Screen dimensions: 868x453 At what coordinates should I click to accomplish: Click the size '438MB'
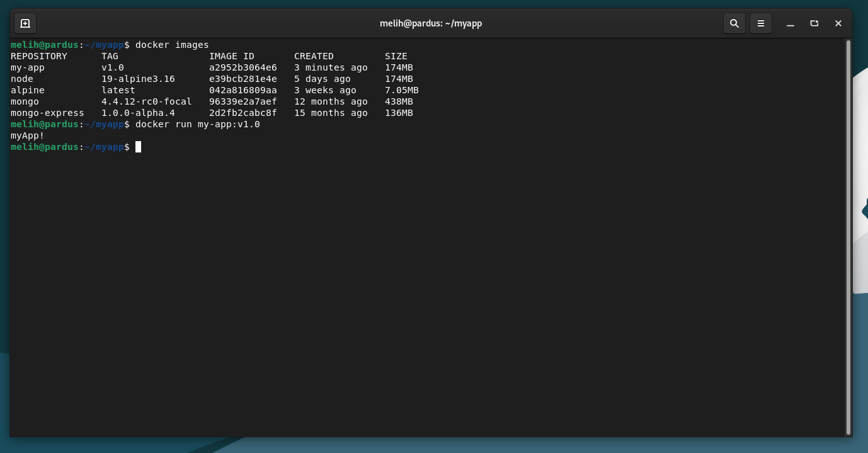click(x=399, y=101)
